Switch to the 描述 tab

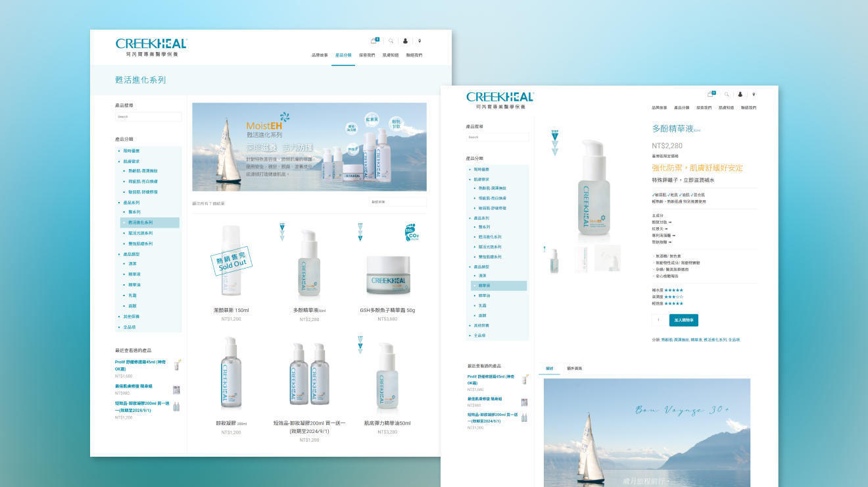[550, 369]
